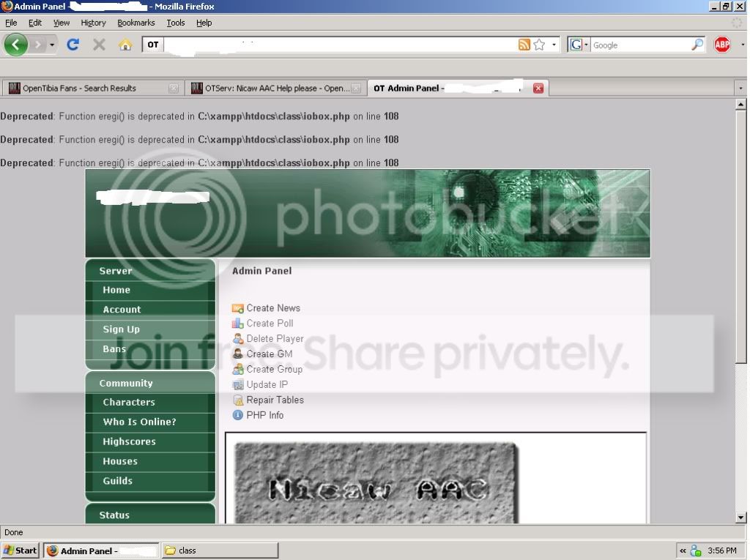Reload the page with the Refresh icon

point(73,45)
